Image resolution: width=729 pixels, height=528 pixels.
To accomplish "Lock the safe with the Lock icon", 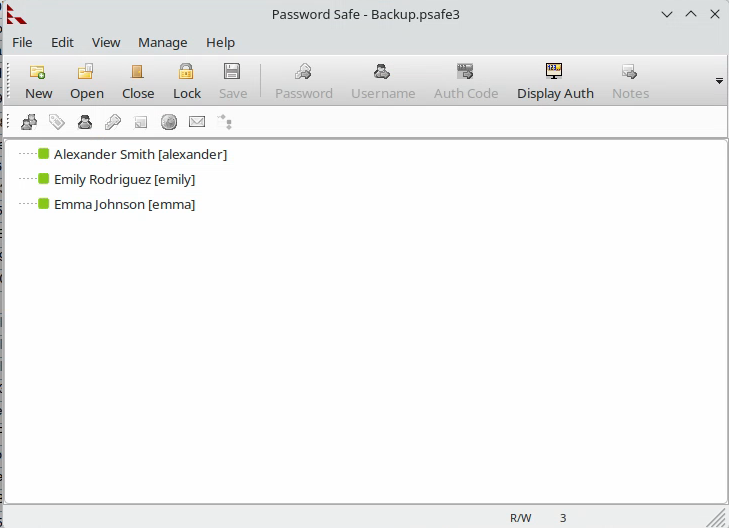I will (186, 80).
